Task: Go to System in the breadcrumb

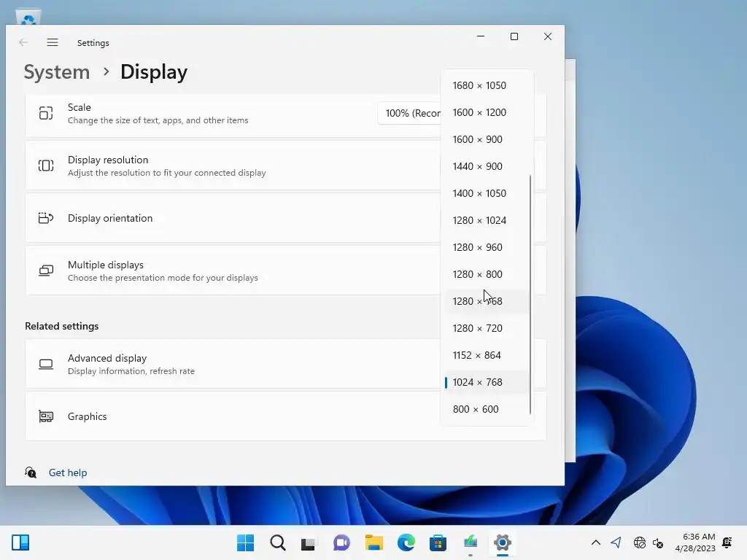Action: [57, 72]
